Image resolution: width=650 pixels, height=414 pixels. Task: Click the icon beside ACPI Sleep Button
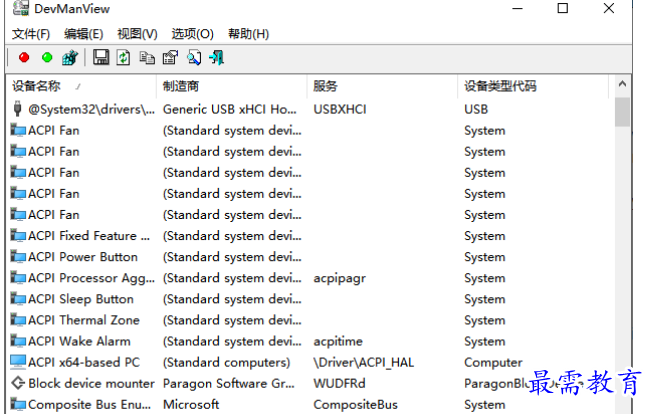pyautogui.click(x=18, y=298)
